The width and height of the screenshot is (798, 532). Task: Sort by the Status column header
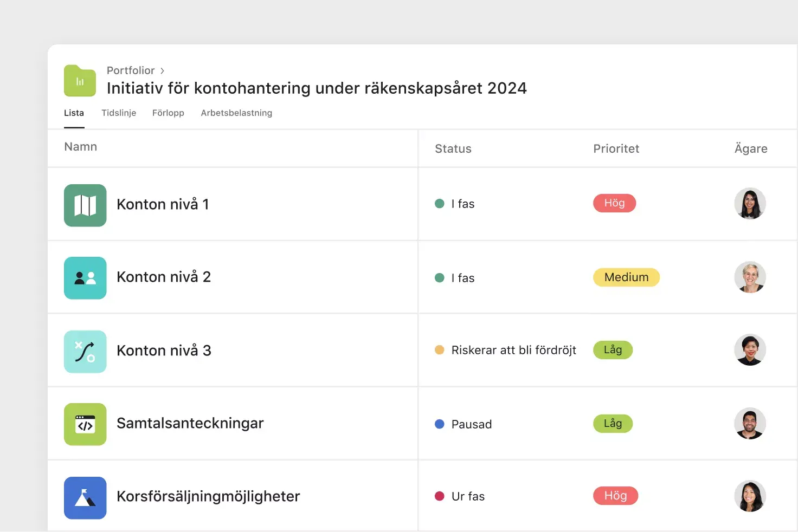pos(453,148)
